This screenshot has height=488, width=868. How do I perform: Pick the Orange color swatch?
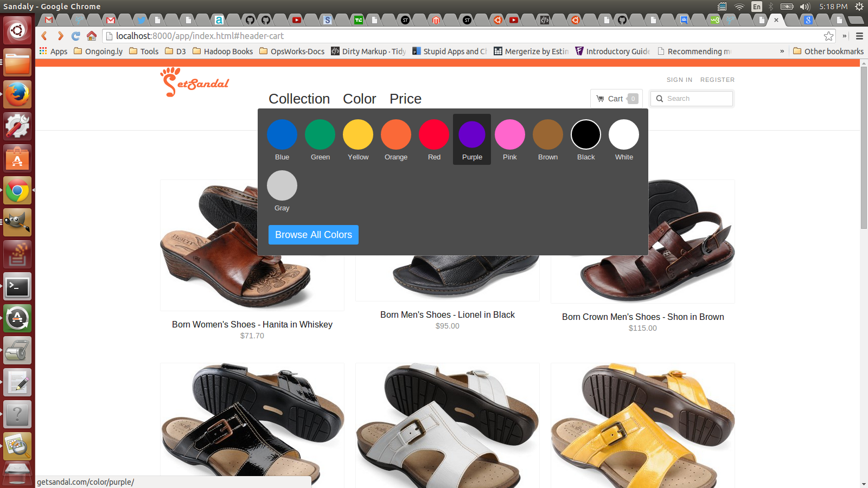coord(396,134)
